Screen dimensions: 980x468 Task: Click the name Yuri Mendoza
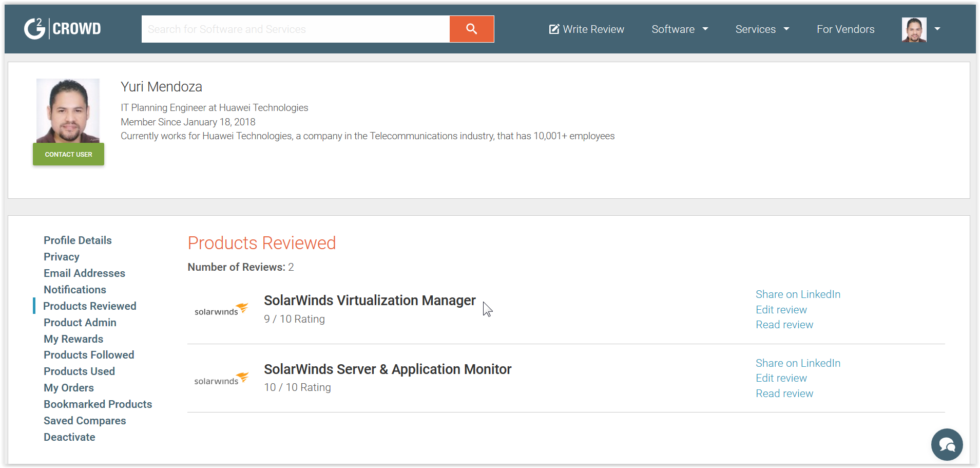[x=161, y=87]
